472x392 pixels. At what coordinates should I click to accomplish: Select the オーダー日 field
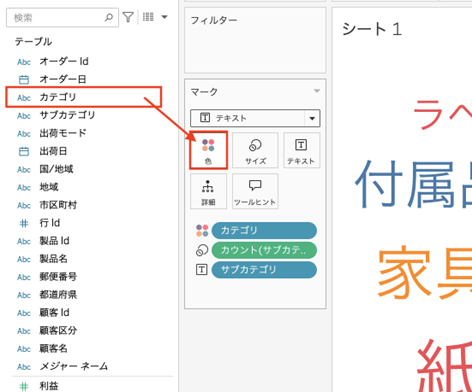(63, 79)
